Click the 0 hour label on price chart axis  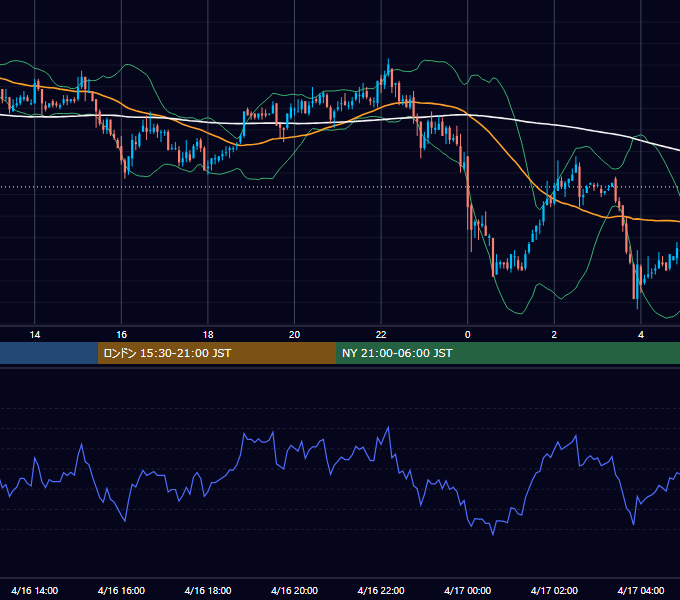pos(468,335)
